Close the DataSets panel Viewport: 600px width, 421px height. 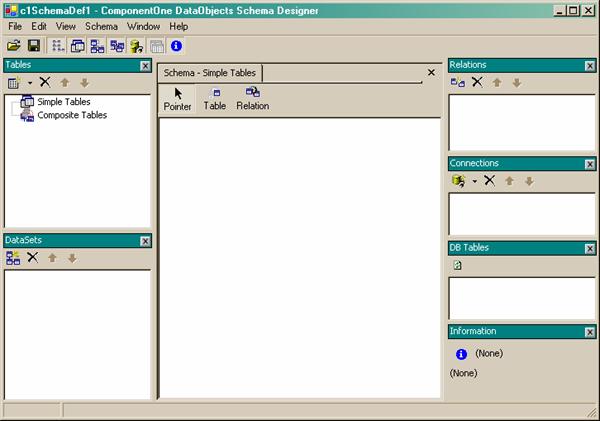(x=145, y=241)
